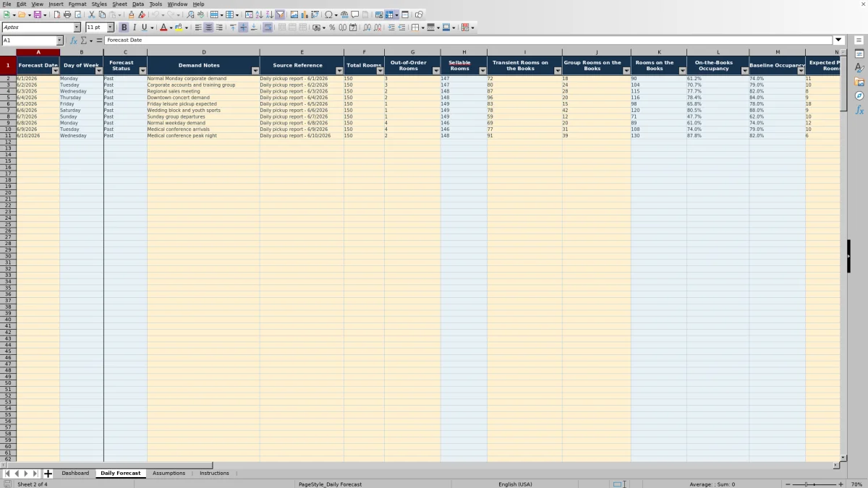Click the yellow background color swatch
This screenshot has width=868, height=488.
(x=179, y=27)
